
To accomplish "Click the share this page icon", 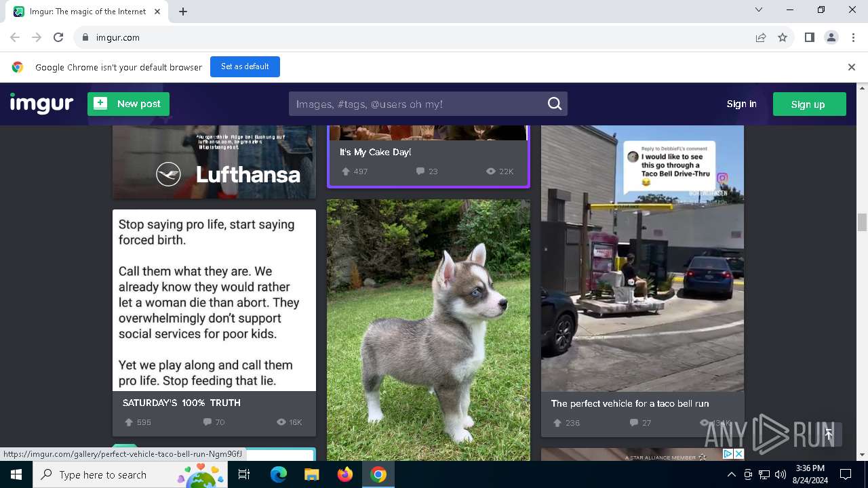I will coord(761,37).
